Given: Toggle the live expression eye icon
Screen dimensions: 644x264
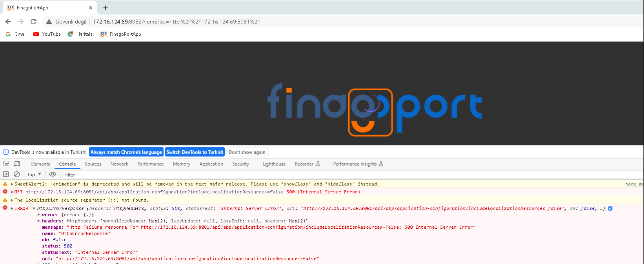Looking at the screenshot, I should [x=53, y=174].
